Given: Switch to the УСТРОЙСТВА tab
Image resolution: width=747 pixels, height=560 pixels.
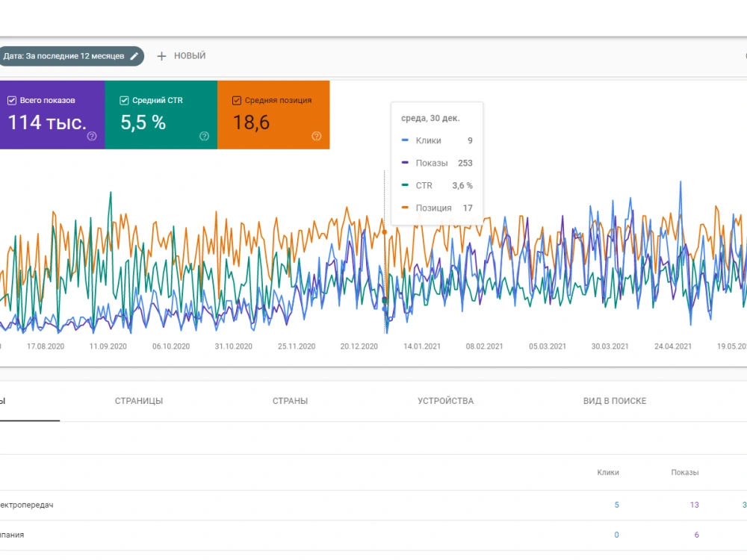Looking at the screenshot, I should [445, 401].
